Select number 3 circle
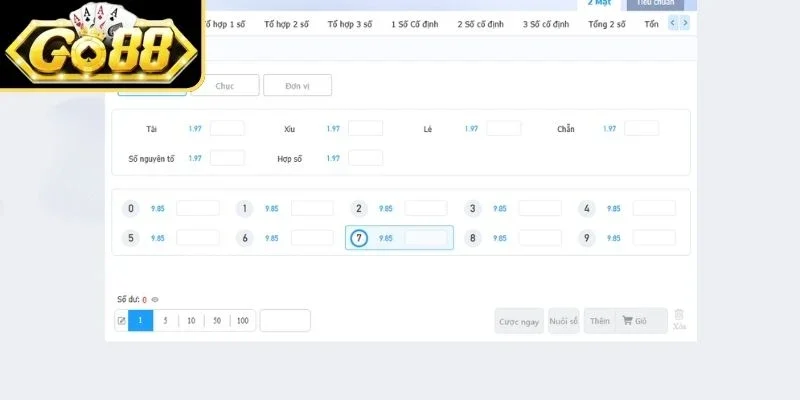The height and width of the screenshot is (400, 800). [x=472, y=209]
